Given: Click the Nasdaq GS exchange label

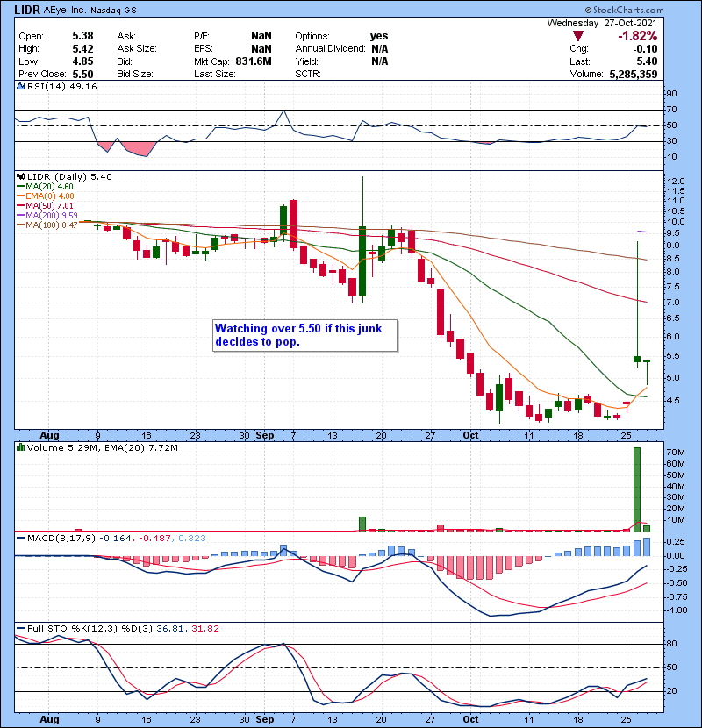Looking at the screenshot, I should click(113, 11).
